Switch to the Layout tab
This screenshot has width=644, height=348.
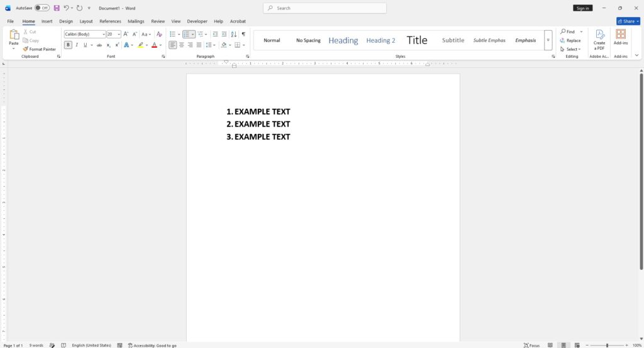coord(86,21)
